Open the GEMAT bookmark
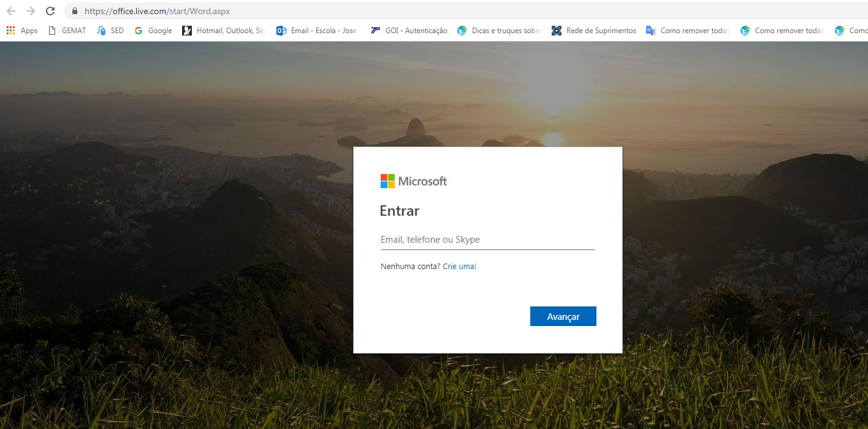 67,31
